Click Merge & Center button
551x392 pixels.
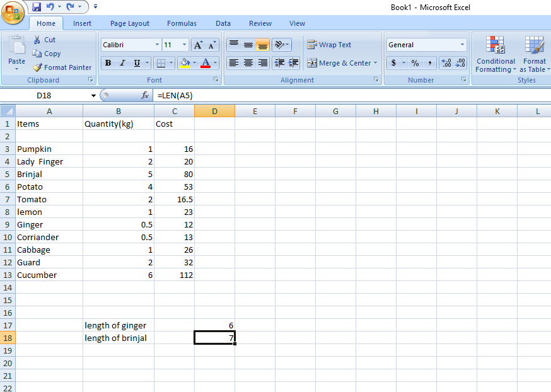pos(339,63)
